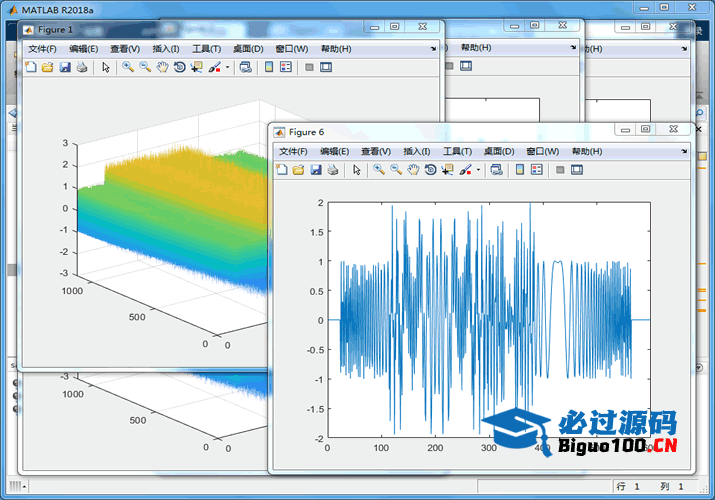Viewport: 715px width, 500px height.
Task: Click row indicator 行 1 in status bar
Action: point(628,486)
